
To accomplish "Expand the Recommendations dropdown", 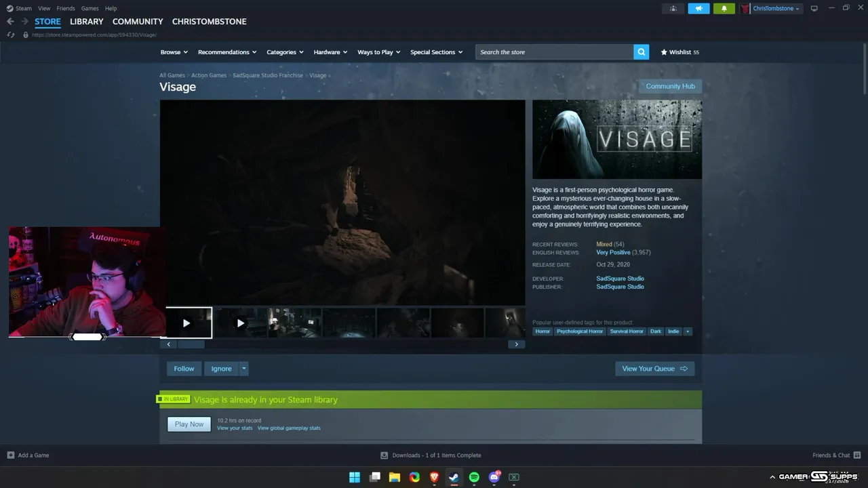I will click(x=227, y=52).
